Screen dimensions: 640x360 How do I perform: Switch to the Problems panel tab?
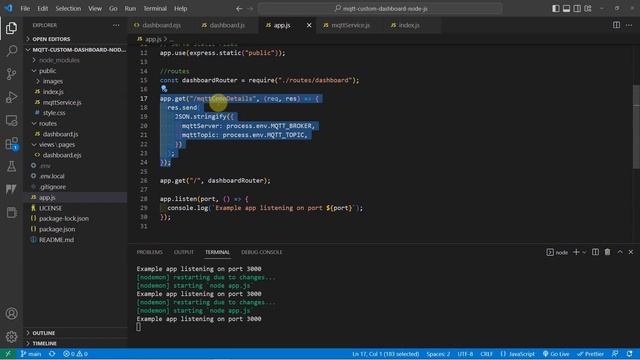[149, 252]
